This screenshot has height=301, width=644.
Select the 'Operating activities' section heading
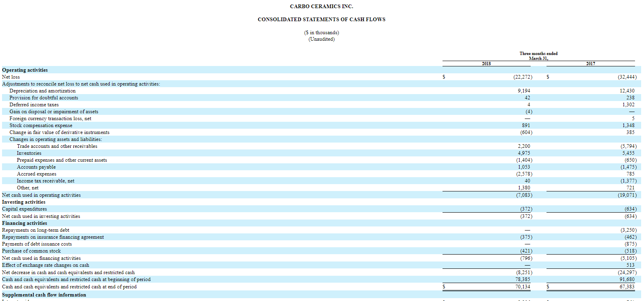point(25,70)
